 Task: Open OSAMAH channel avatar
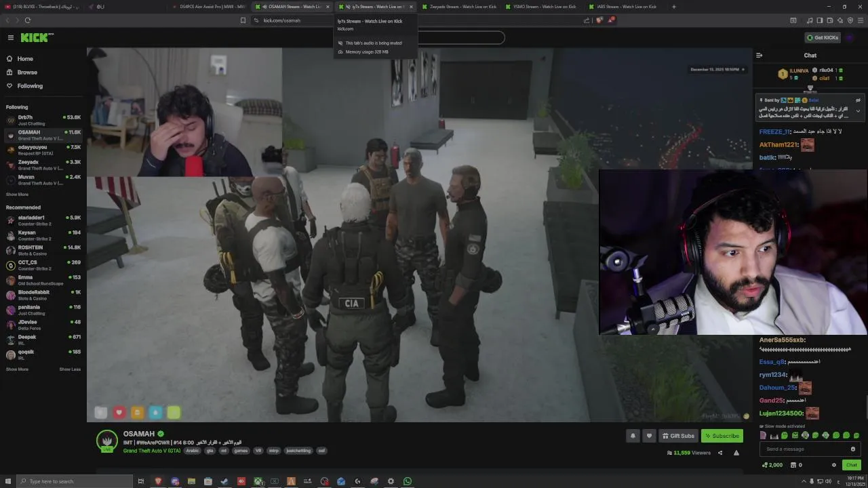[x=106, y=441]
